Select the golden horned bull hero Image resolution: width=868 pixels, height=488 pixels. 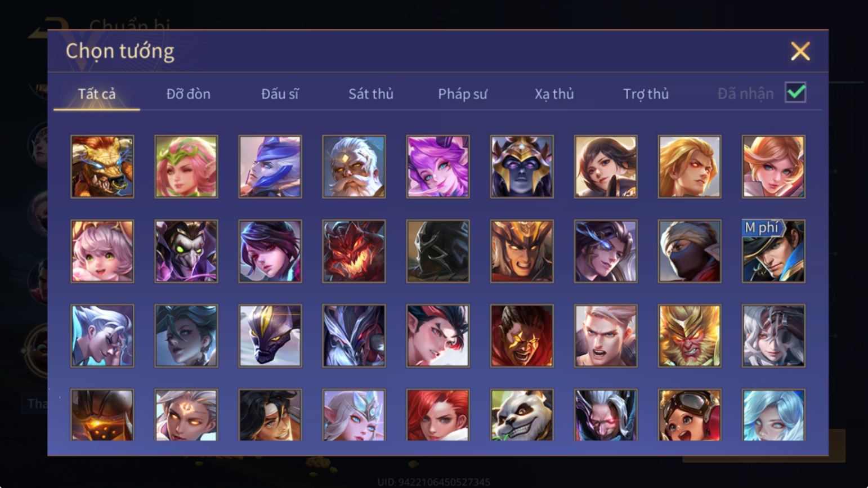click(102, 167)
